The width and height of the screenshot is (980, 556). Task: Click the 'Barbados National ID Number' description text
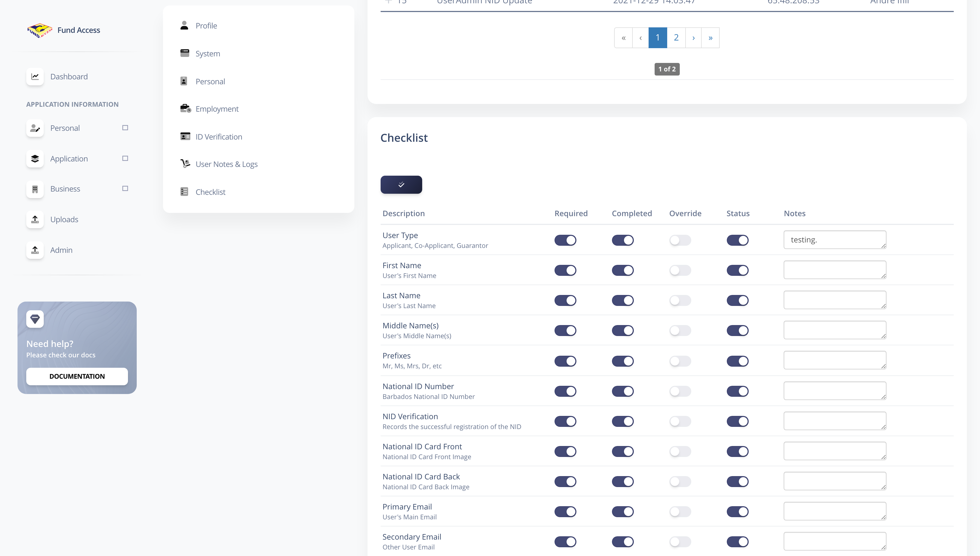(428, 397)
